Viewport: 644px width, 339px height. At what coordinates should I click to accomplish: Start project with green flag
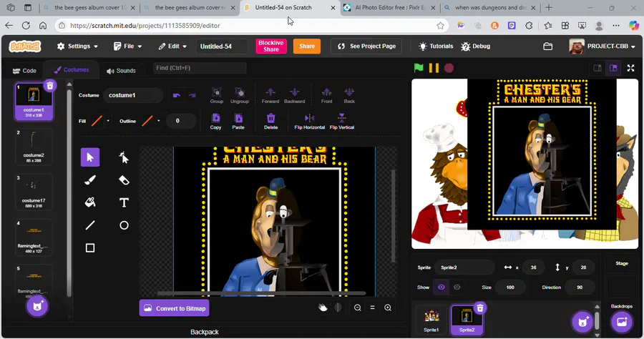[x=419, y=68]
